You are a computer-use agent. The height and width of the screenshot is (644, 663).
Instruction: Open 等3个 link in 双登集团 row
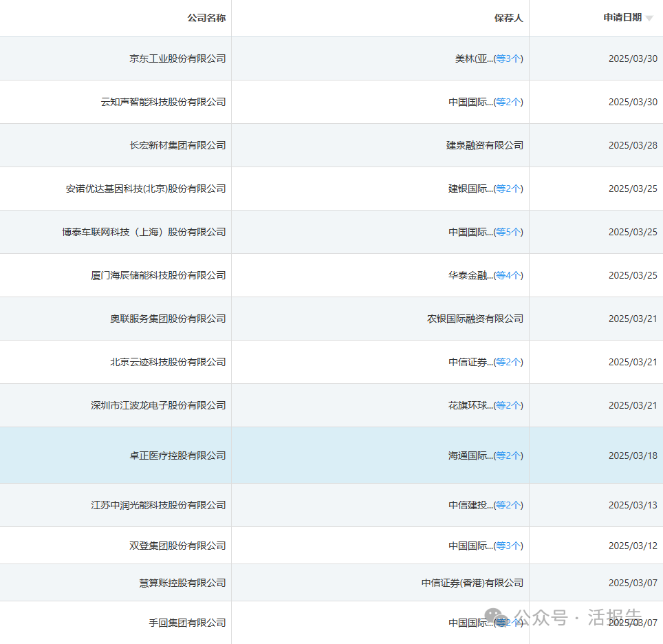coord(508,546)
